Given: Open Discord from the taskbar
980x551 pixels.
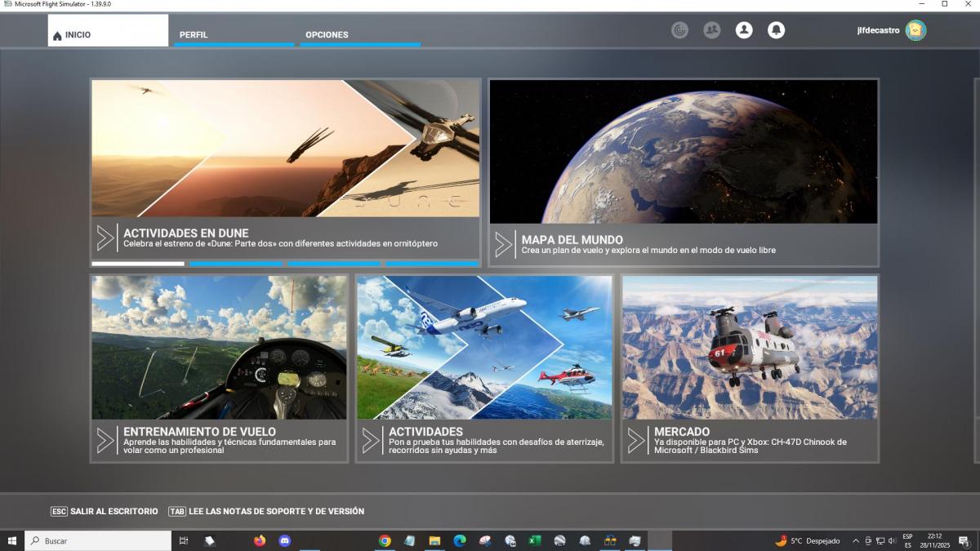Looking at the screenshot, I should pos(284,540).
